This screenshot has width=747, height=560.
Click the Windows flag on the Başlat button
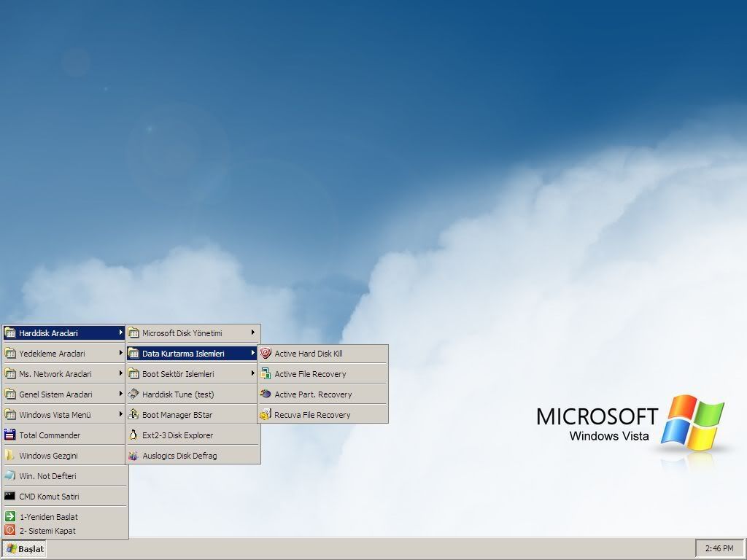12,548
